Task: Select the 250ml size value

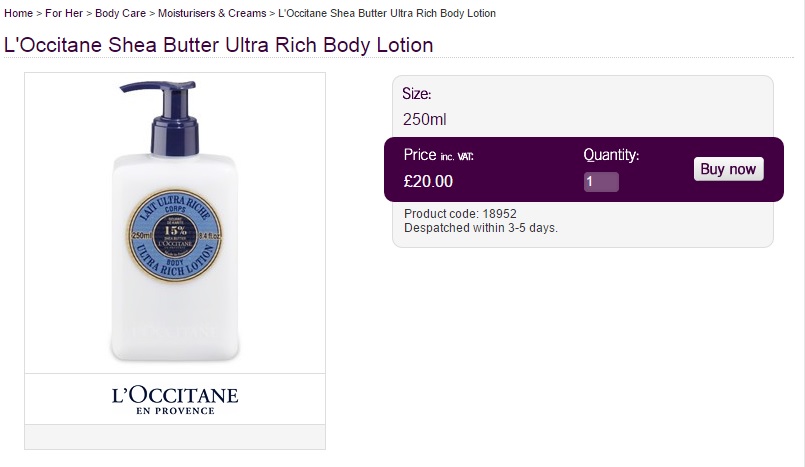Action: [424, 119]
